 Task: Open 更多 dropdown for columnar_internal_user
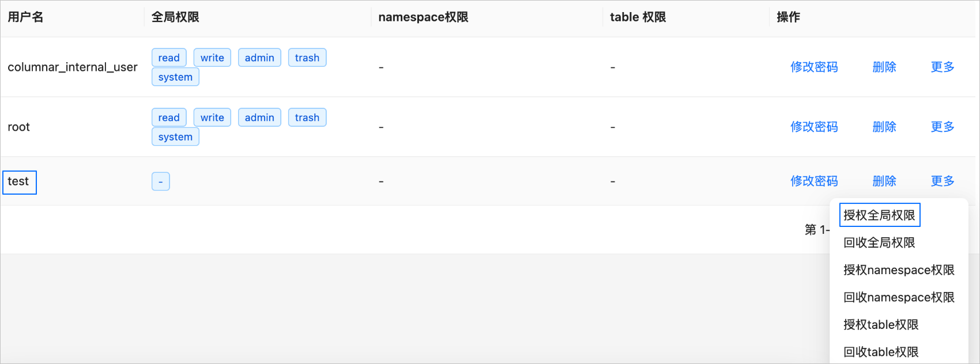pyautogui.click(x=943, y=67)
